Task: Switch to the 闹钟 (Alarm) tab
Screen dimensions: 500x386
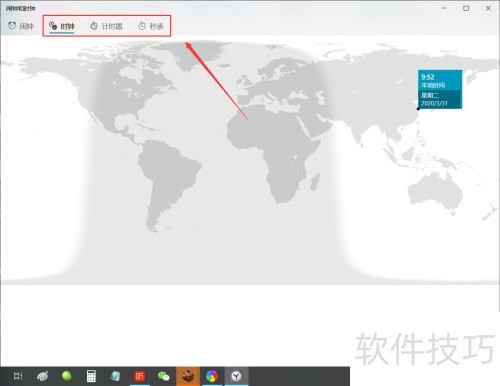Action: 21,26
